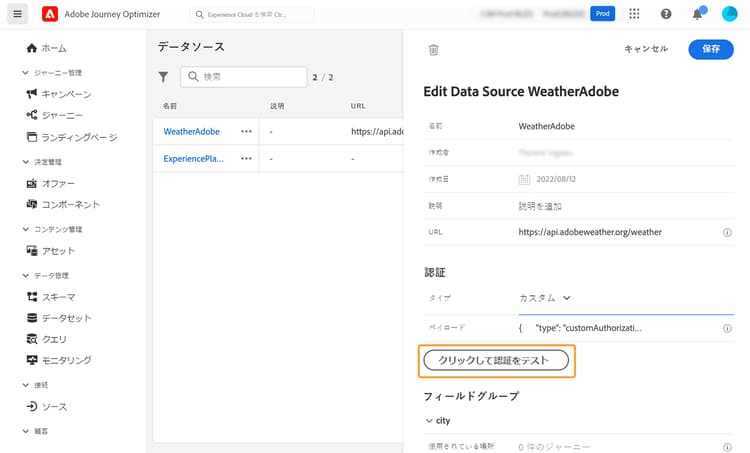Click the 説明を追加 description field
Image resolution: width=750 pixels, height=453 pixels.
click(626, 206)
